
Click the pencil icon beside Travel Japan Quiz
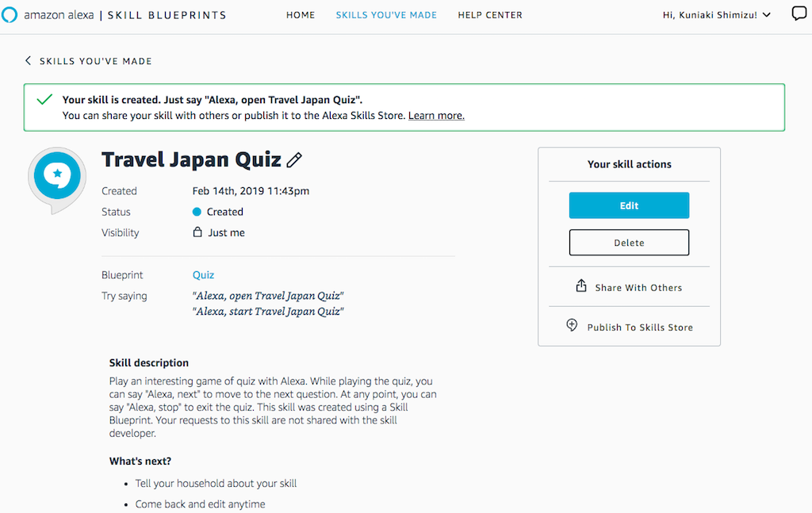[294, 160]
